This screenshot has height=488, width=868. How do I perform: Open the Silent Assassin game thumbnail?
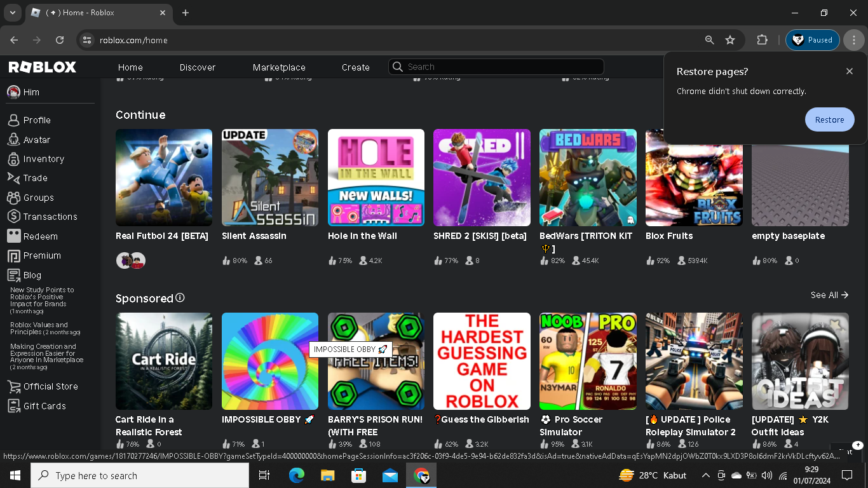(270, 178)
